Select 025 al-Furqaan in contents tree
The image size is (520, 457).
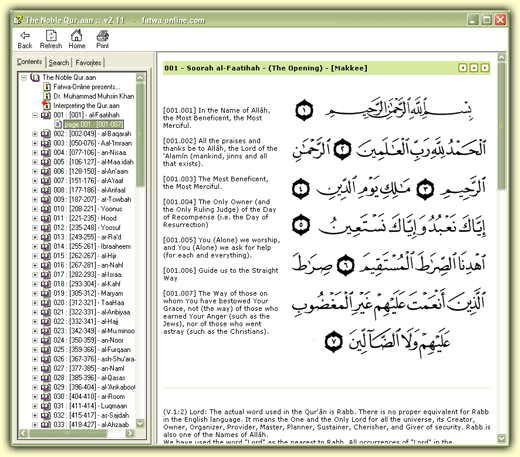(92, 350)
